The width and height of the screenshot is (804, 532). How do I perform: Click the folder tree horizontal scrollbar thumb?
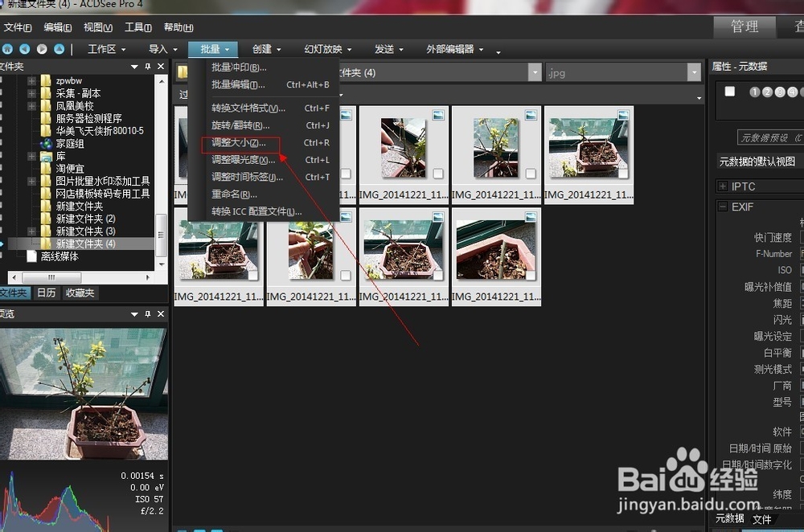click(x=51, y=277)
